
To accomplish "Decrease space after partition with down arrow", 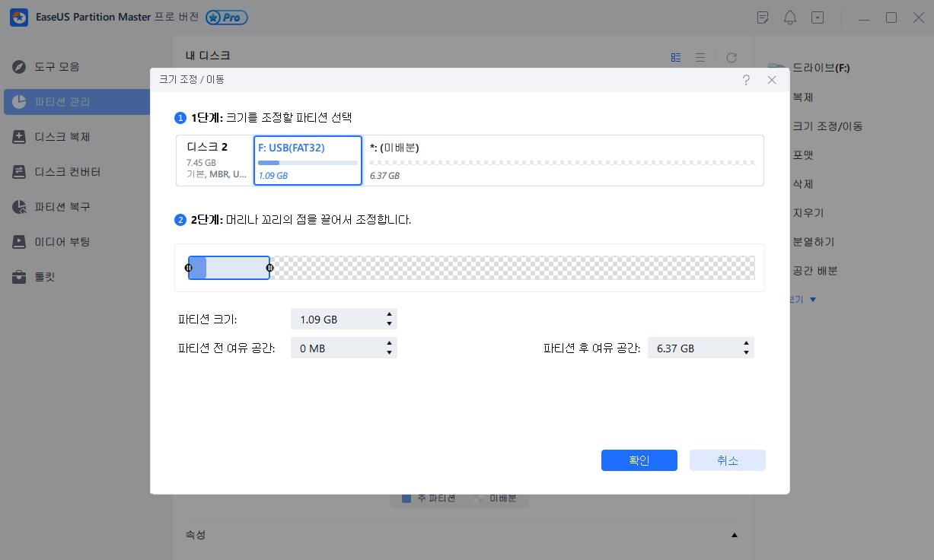I will (x=747, y=353).
